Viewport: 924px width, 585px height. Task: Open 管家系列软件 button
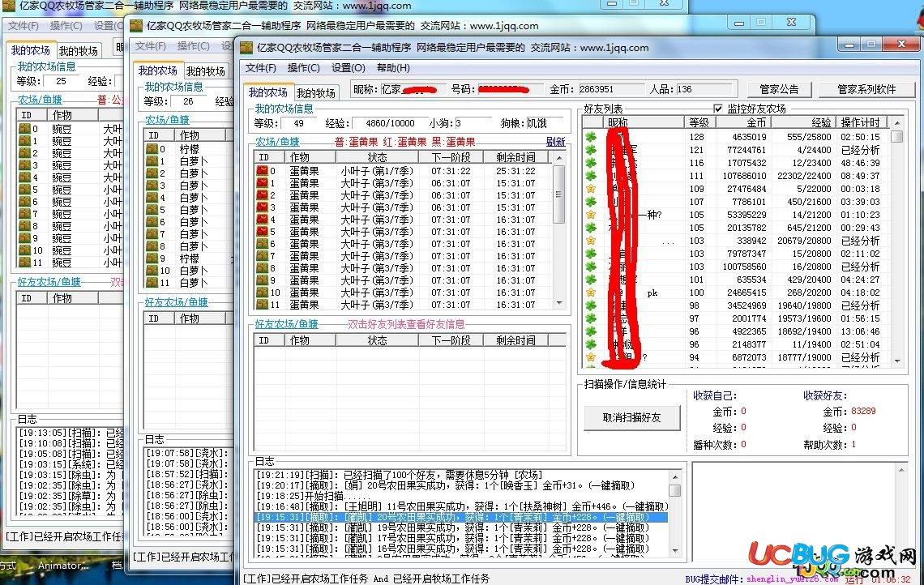866,90
